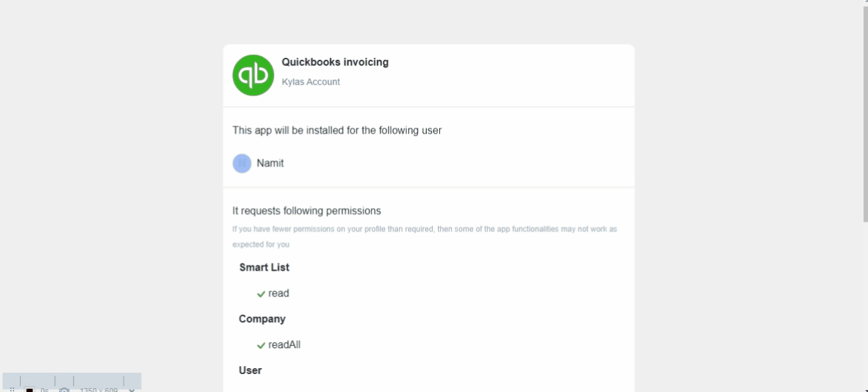Click the fewer permissions notice text
The image size is (868, 392).
pyautogui.click(x=424, y=237)
